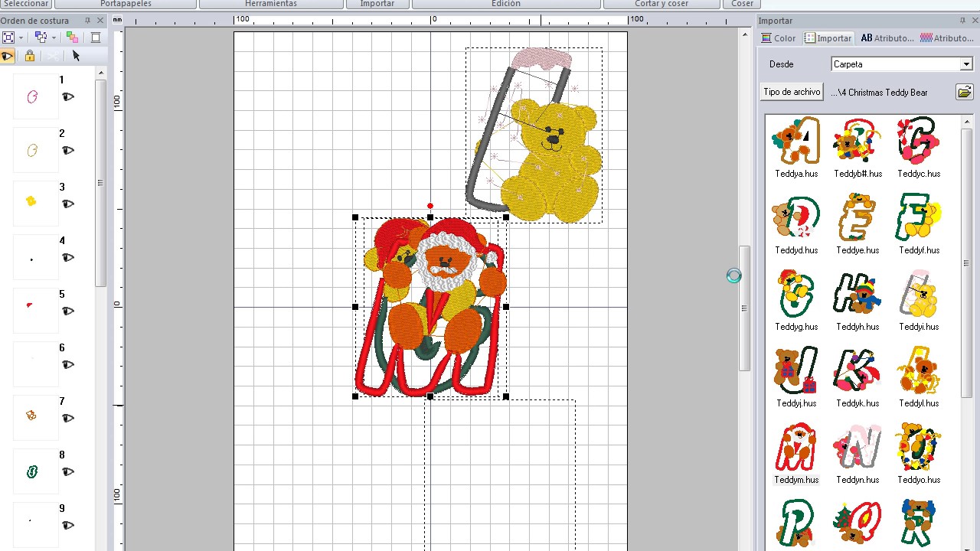Toggle visibility eye for sewing object 8
980x551 pixels.
point(68,472)
